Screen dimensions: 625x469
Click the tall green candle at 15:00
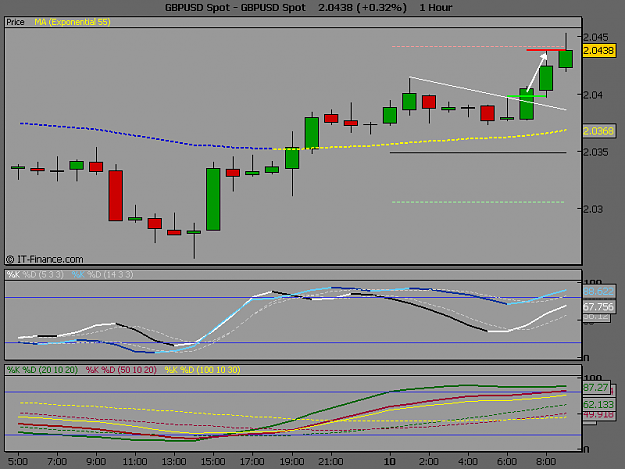(x=213, y=199)
